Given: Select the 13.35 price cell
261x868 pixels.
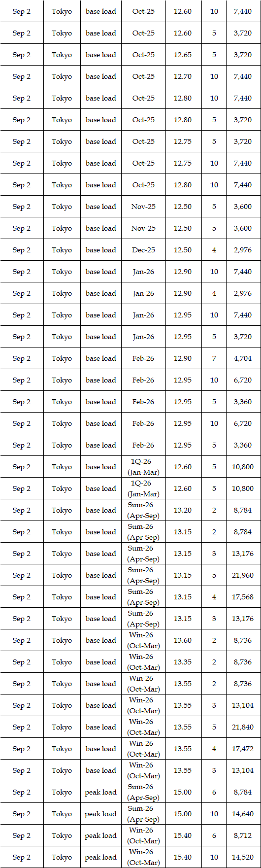Looking at the screenshot, I should pos(183,662).
